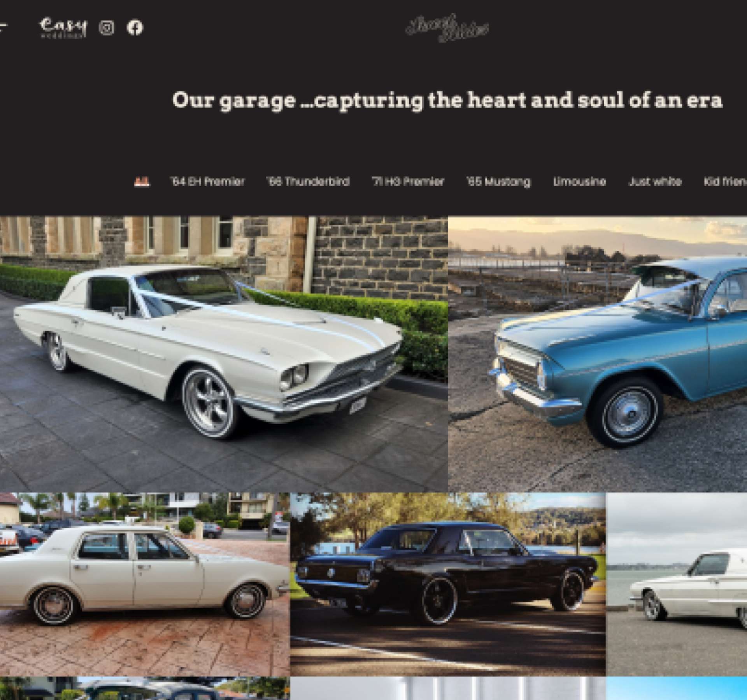Image resolution: width=747 pixels, height=700 pixels.
Task: Open the blue EH Premier photo
Action: point(598,354)
